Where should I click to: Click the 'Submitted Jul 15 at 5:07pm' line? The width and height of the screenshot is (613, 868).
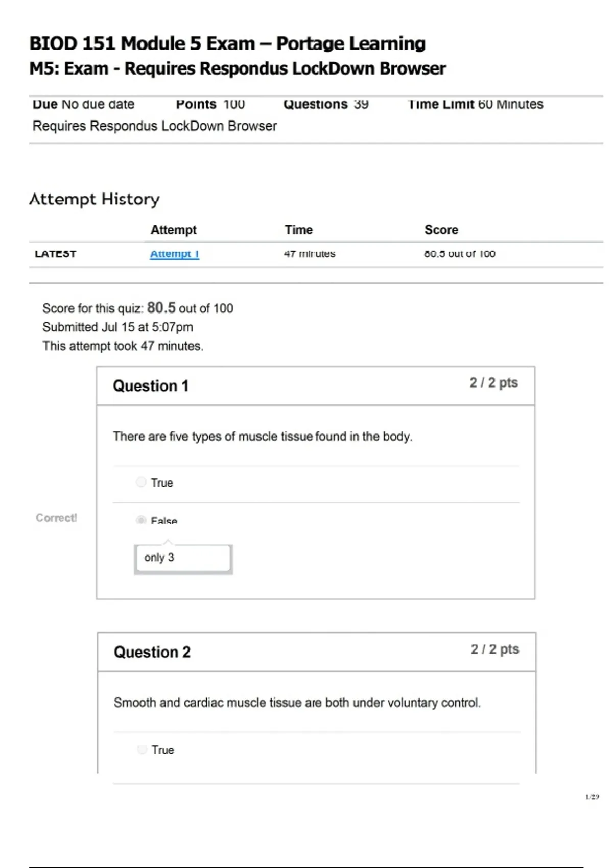pos(117,327)
